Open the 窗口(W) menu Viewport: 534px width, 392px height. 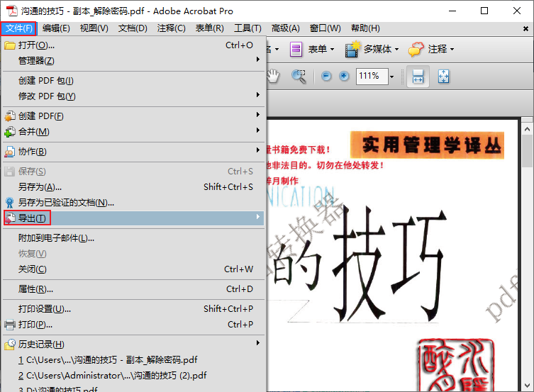[326, 28]
